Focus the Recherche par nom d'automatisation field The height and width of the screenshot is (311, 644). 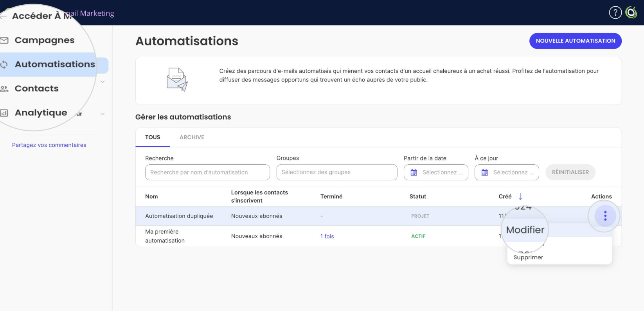(207, 173)
